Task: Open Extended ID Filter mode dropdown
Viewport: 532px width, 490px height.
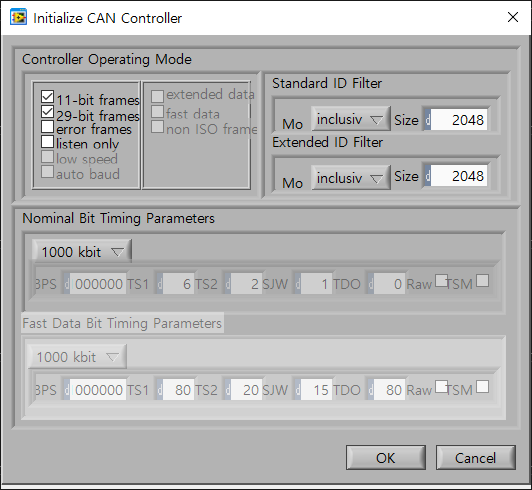Action: pos(351,178)
